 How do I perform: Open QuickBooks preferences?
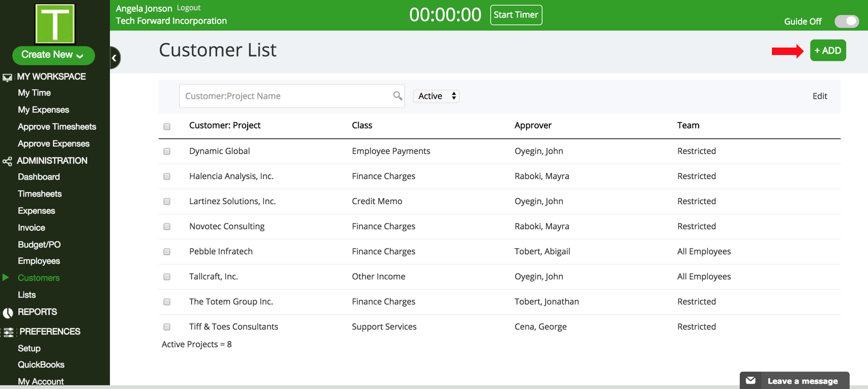coord(41,365)
